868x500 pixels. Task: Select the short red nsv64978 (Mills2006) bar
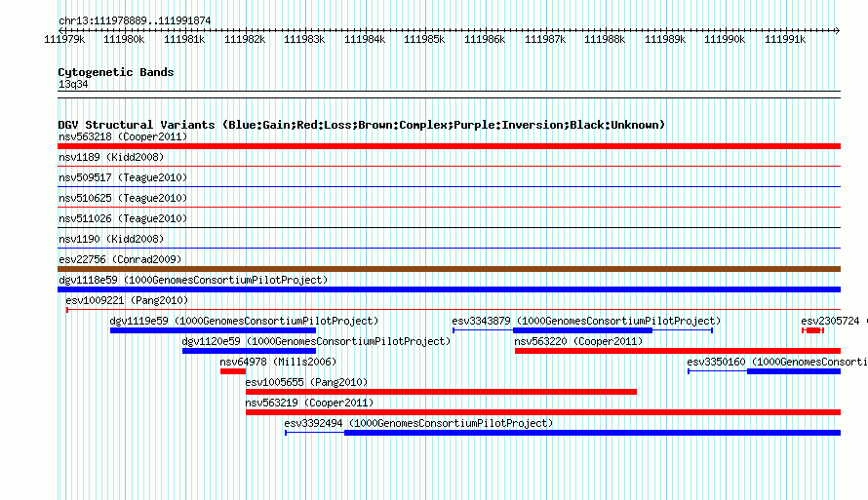point(233,371)
